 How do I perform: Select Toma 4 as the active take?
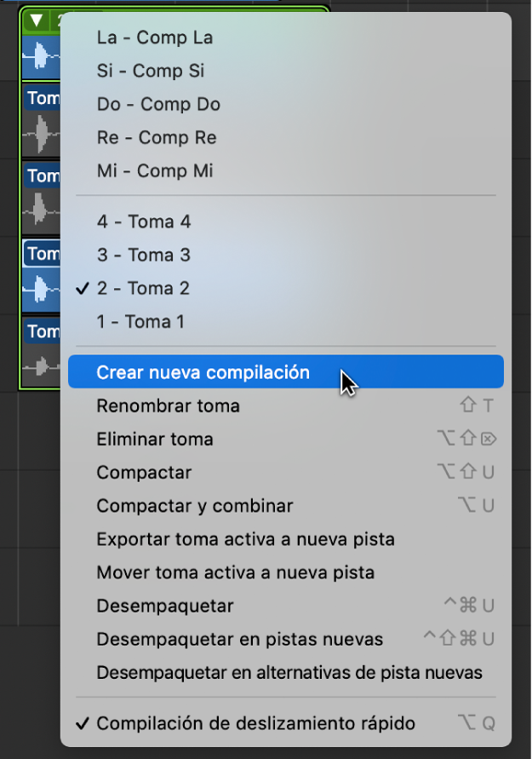point(143,221)
